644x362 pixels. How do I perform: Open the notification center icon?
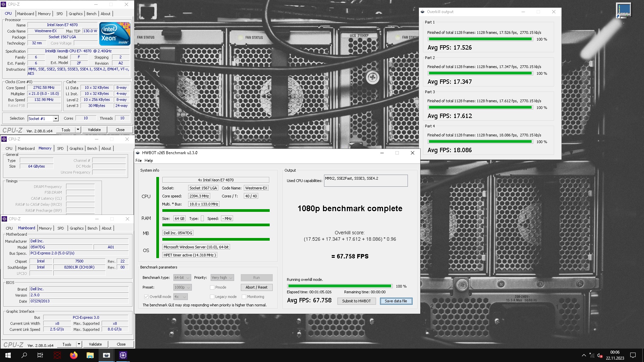coord(633,355)
